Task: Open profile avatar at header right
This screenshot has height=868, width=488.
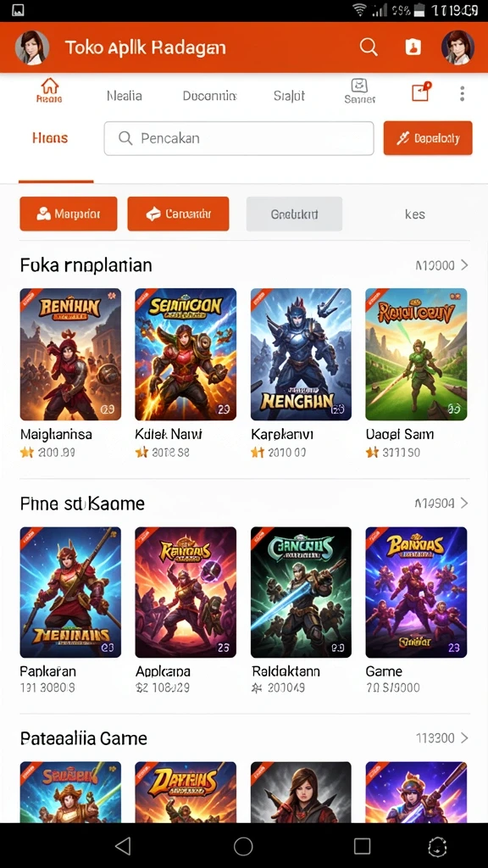Action: tap(457, 47)
